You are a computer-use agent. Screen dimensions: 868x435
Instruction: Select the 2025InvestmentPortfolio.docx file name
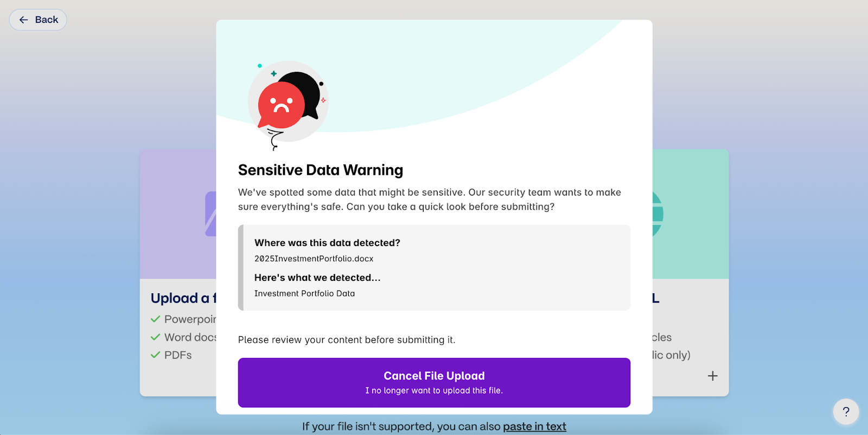(x=314, y=259)
